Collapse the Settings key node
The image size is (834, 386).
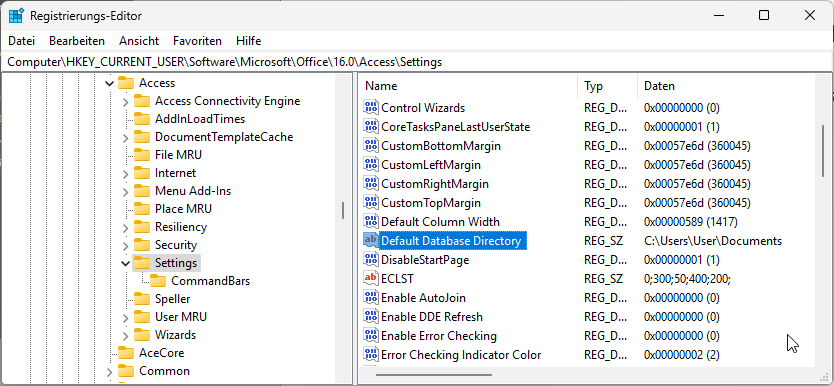tap(125, 263)
